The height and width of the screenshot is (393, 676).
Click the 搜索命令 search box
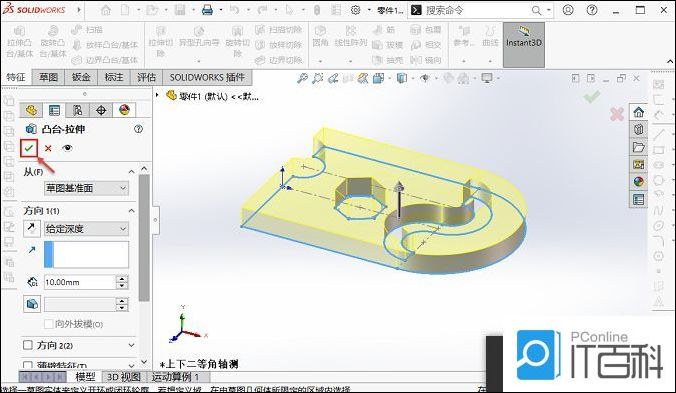click(x=476, y=10)
